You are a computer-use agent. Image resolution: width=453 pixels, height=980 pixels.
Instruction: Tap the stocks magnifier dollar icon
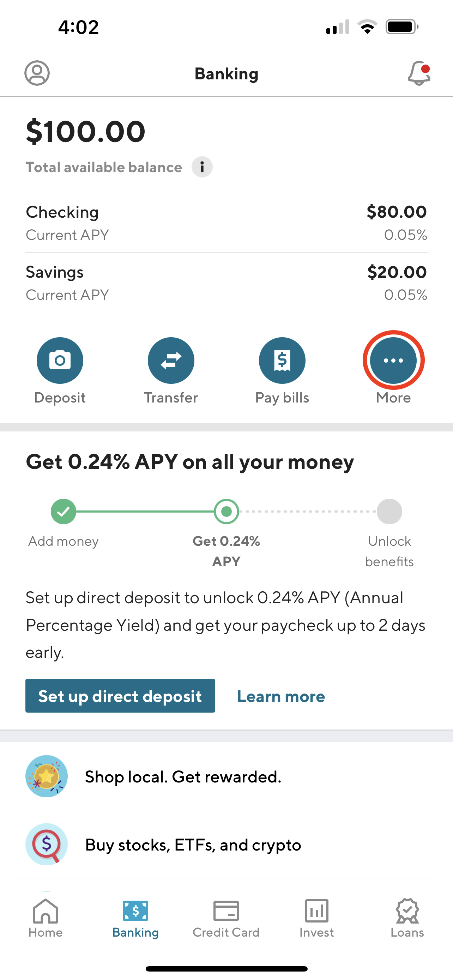pos(47,844)
